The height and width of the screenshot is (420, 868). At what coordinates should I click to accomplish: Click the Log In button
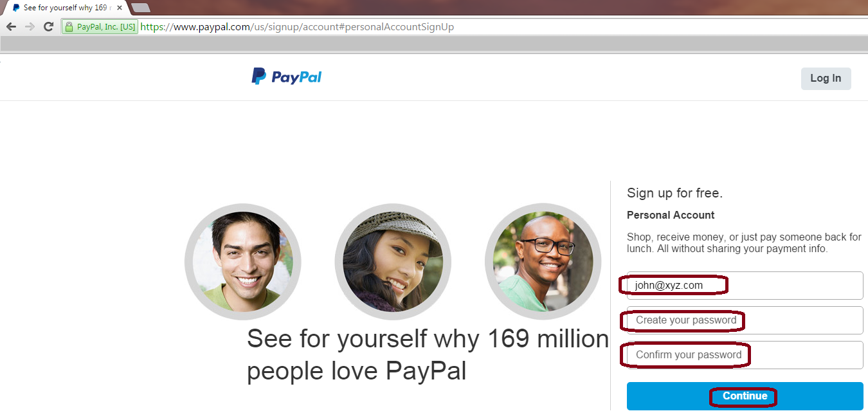pyautogui.click(x=826, y=78)
